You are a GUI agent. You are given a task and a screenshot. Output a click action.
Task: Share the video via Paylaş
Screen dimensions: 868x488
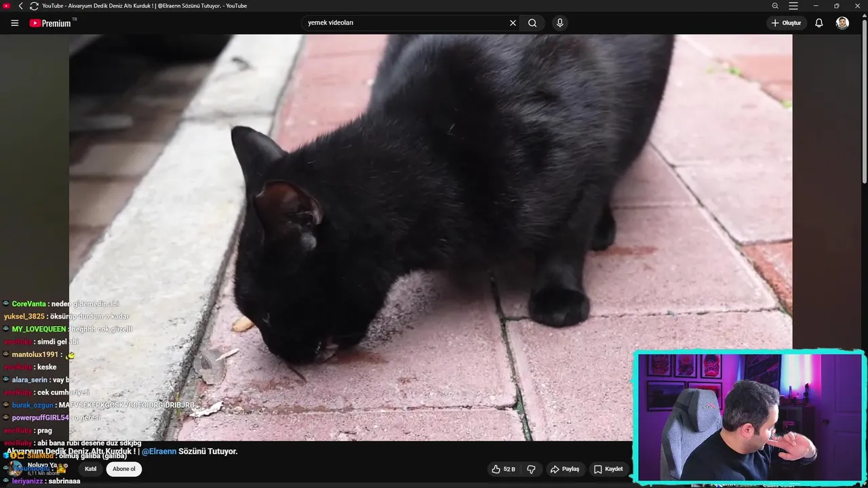pos(565,469)
